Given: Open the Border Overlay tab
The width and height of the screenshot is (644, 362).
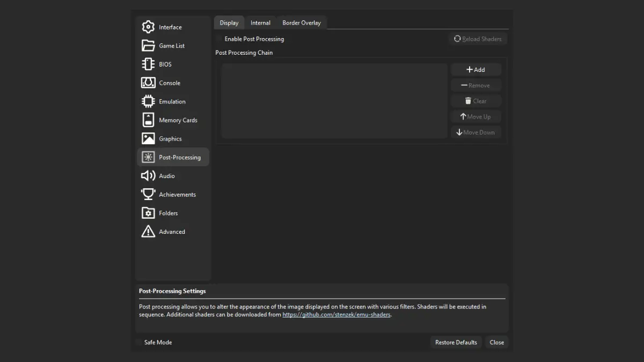Looking at the screenshot, I should tap(302, 23).
